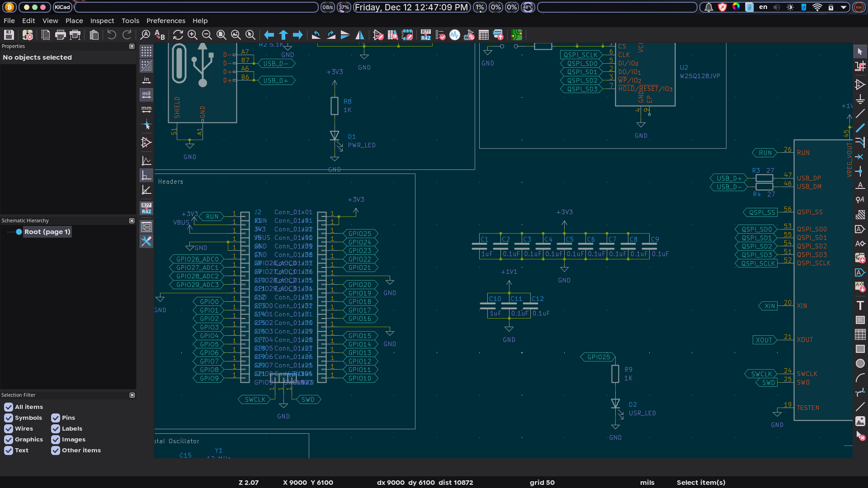Open the Inspect menu
The width and height of the screenshot is (868, 488).
102,21
